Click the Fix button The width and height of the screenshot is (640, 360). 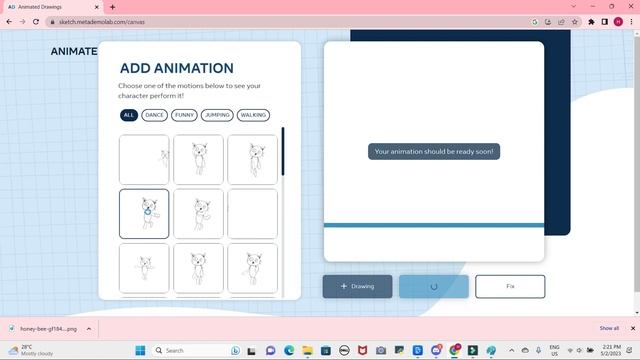510,287
